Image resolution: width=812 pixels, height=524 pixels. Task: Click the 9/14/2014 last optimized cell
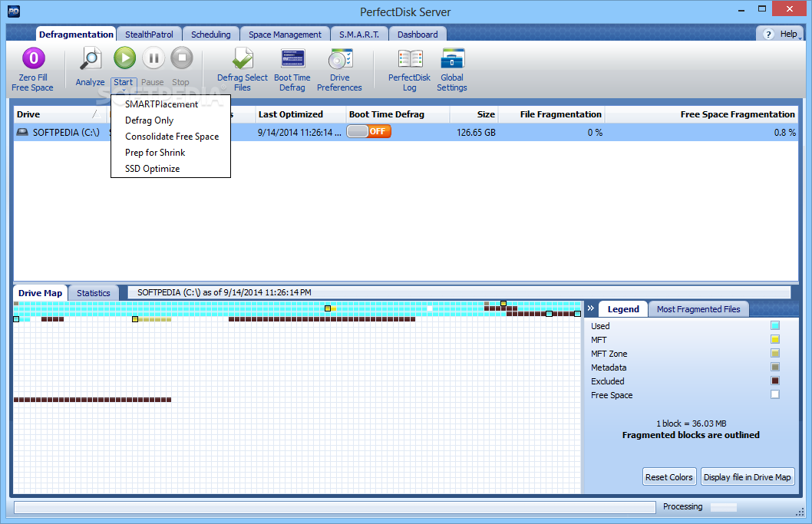[x=299, y=133]
